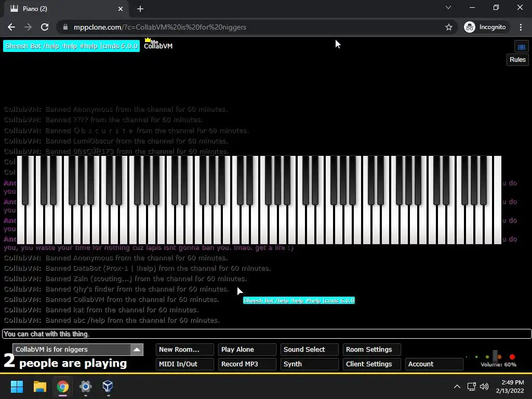Click the speaker icon in system tray
Image resolution: width=532 pixels, height=399 pixels.
coord(484,387)
